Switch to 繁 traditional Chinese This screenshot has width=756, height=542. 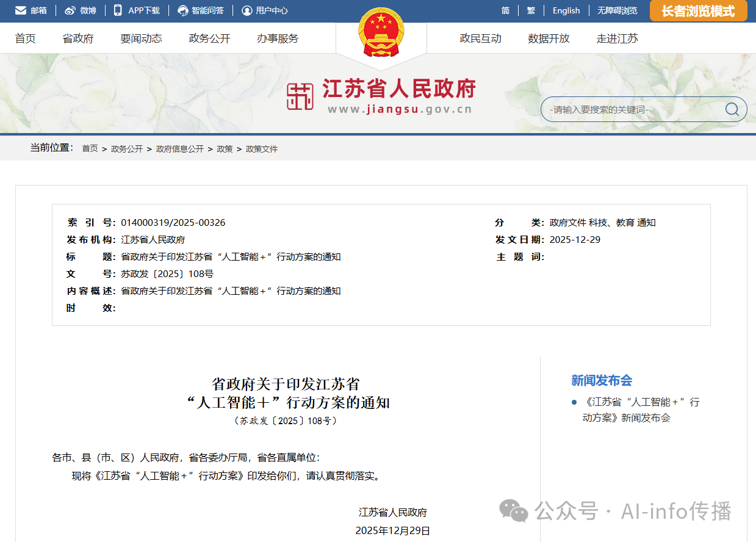tap(530, 10)
